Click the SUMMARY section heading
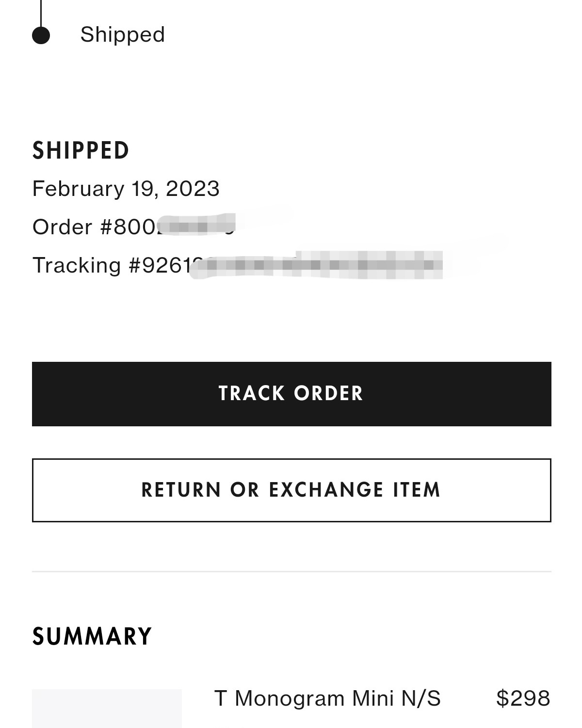Screen dimensions: 582x728 (92, 636)
